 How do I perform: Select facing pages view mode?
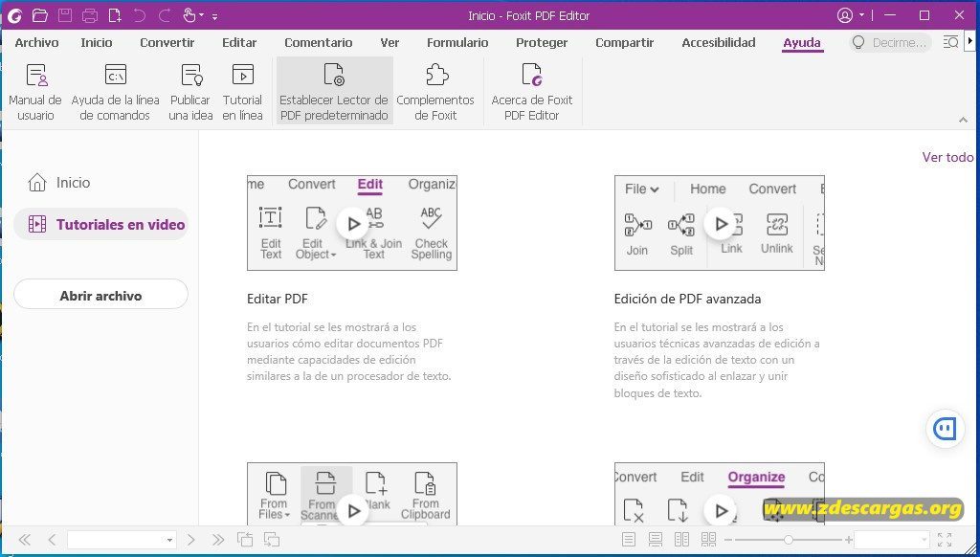681,540
